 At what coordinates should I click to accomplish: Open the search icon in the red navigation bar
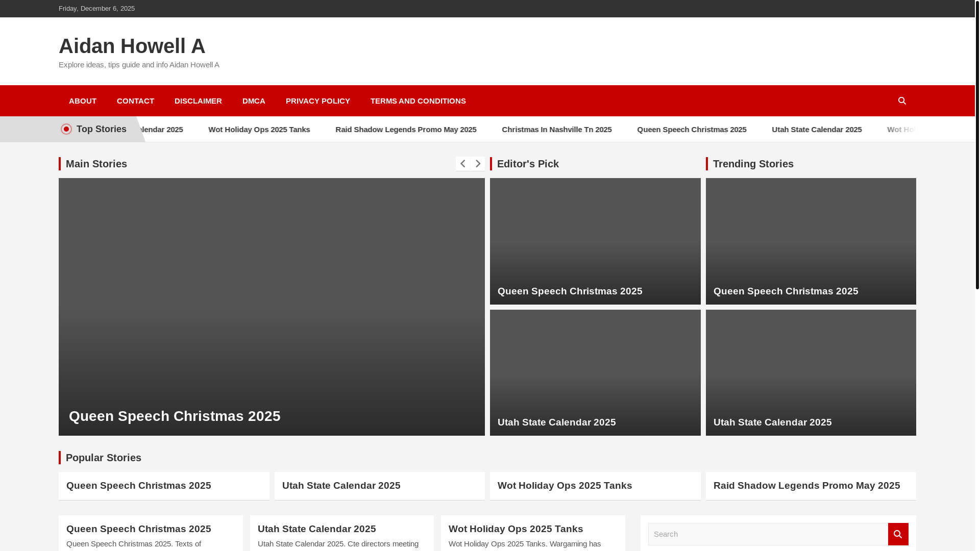point(902,101)
